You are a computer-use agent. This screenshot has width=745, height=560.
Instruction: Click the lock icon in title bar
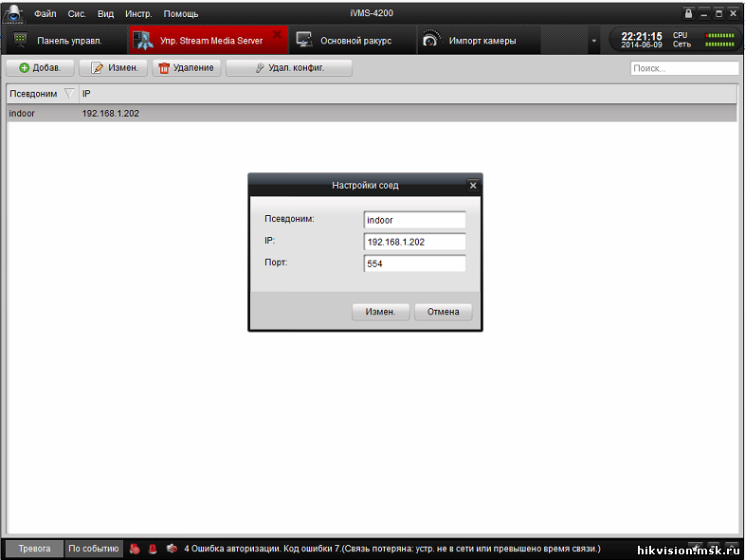[688, 13]
